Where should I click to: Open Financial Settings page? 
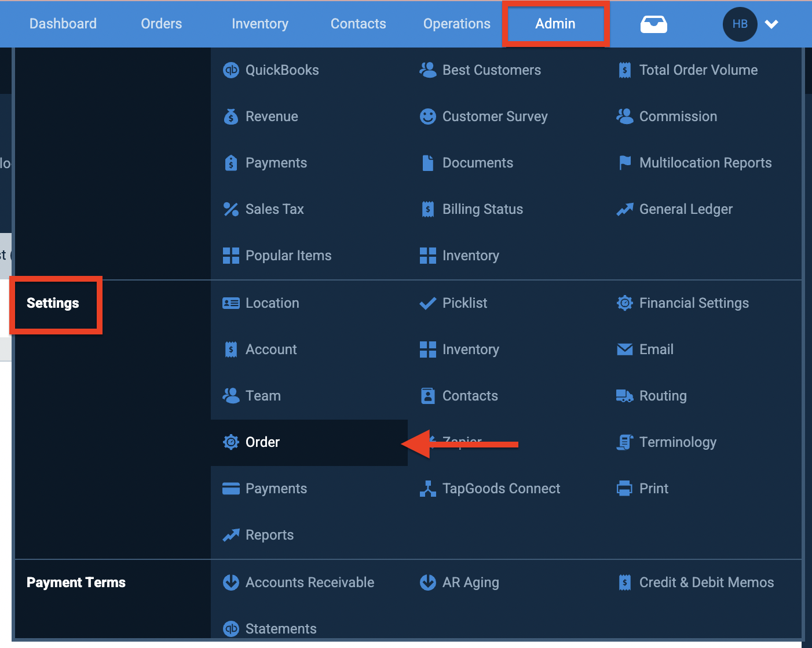694,303
